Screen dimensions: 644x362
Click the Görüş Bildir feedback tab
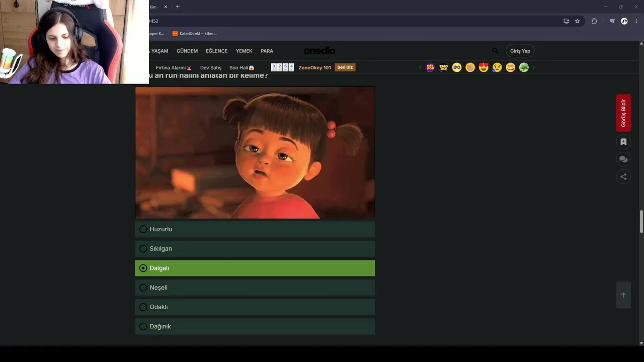[x=623, y=113]
